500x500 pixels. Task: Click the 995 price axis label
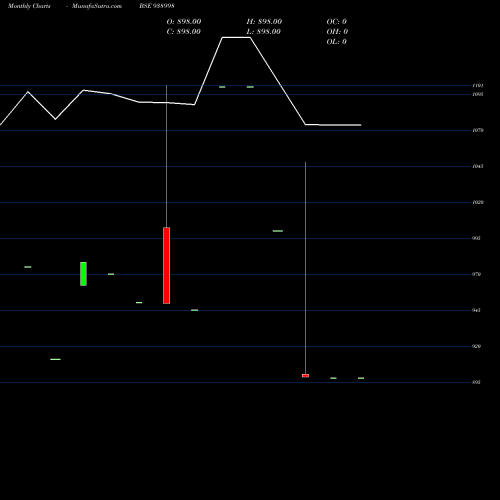pyautogui.click(x=476, y=238)
